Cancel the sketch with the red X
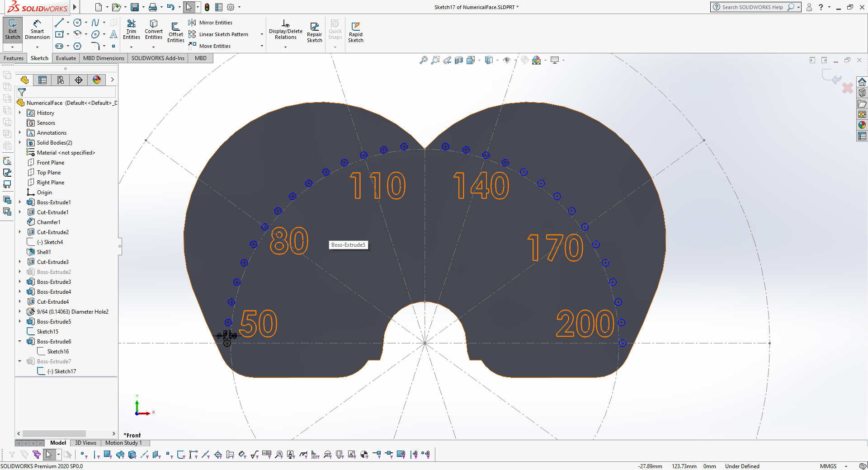 [848, 88]
